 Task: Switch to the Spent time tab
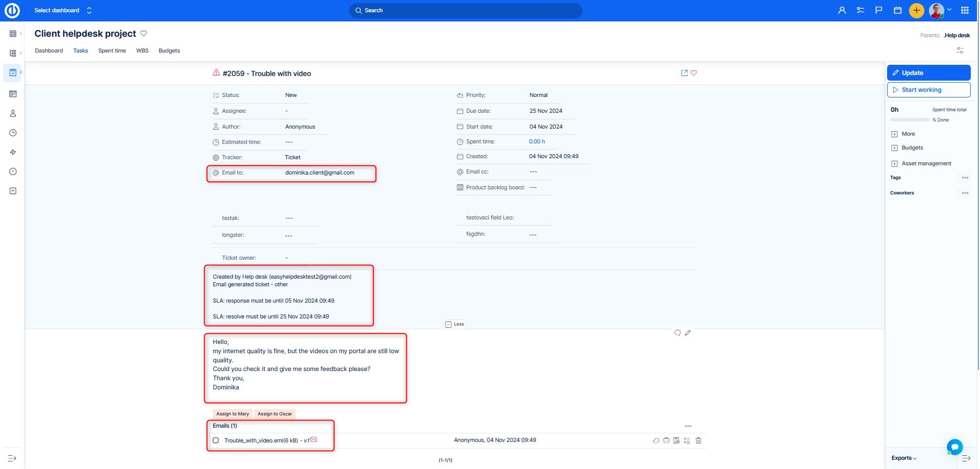pyautogui.click(x=112, y=51)
